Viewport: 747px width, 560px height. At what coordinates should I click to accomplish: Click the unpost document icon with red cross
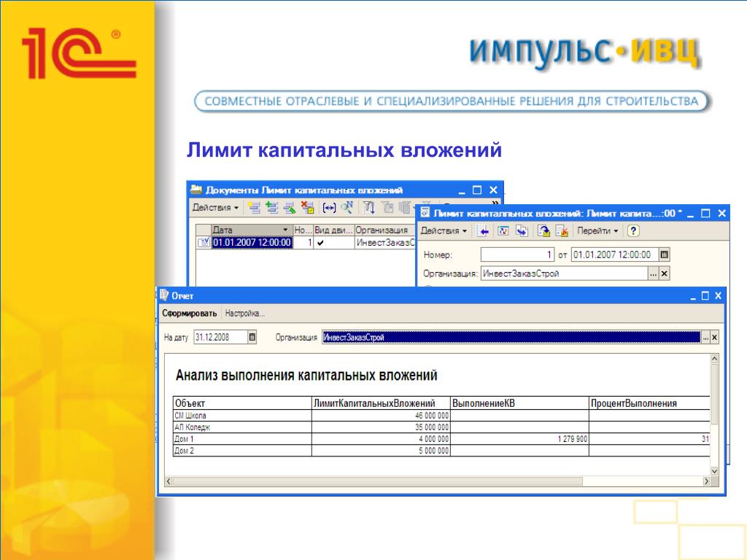pos(562,231)
